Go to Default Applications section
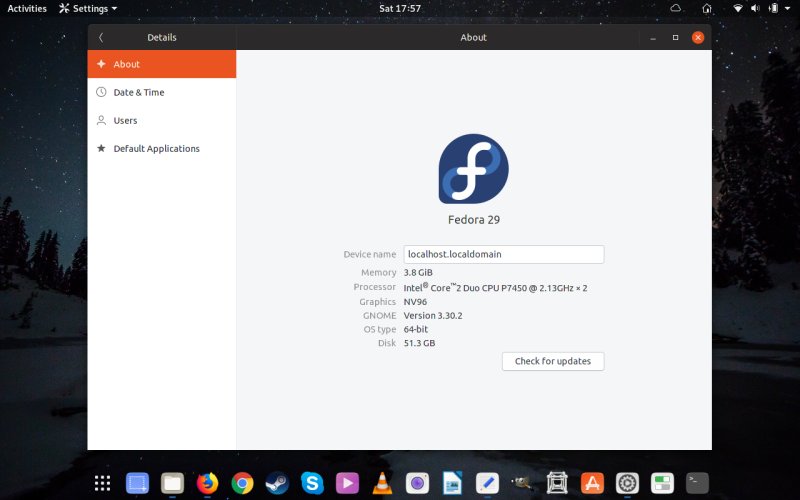 coord(156,148)
